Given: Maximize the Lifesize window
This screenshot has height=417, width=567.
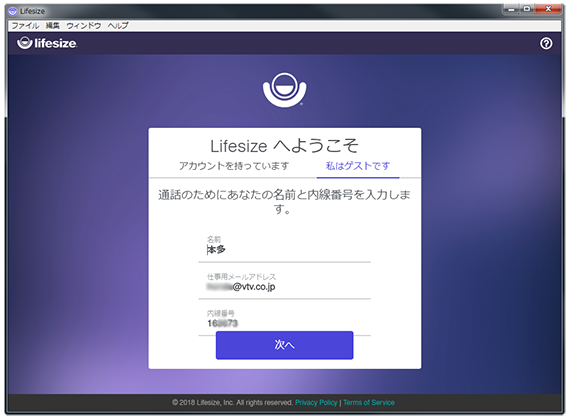Looking at the screenshot, I should 527,9.
